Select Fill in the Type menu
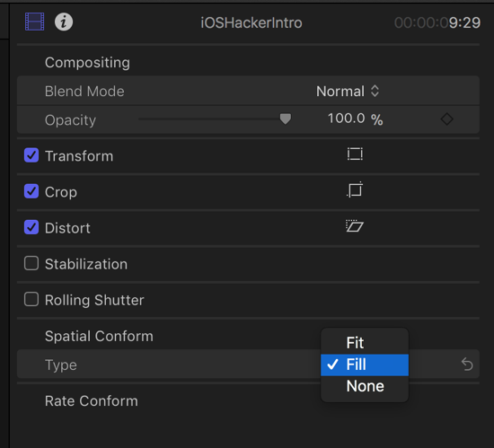This screenshot has height=448, width=494. point(365,365)
